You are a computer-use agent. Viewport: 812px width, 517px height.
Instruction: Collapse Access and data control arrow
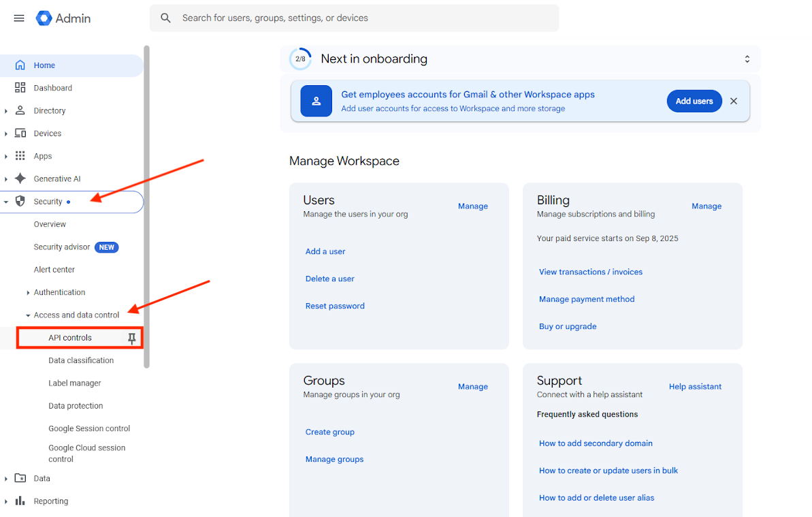click(28, 315)
